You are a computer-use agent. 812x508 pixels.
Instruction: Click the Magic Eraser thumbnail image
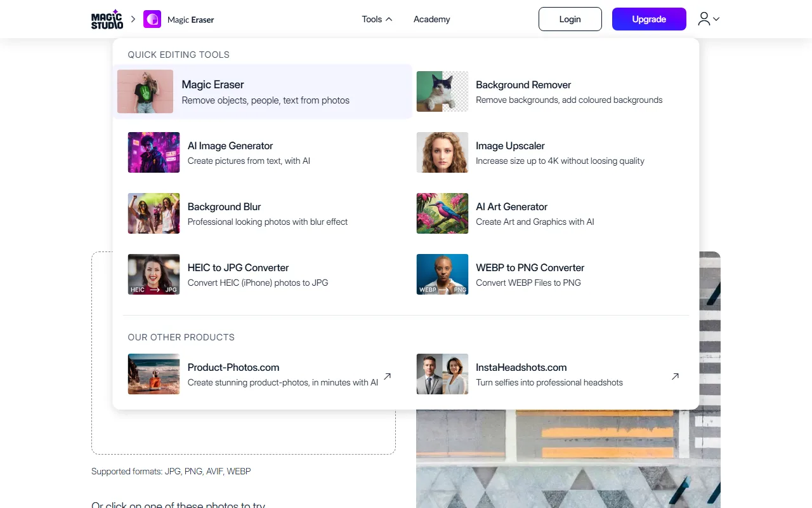click(145, 91)
